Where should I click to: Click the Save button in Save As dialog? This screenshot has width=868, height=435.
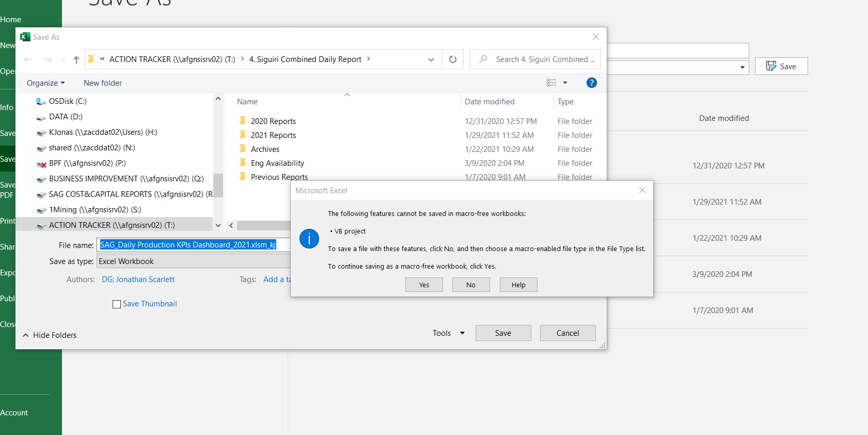(x=503, y=333)
